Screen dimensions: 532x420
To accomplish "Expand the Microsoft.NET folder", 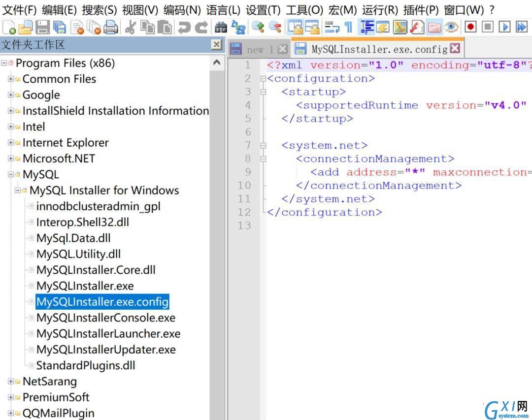I will 10,159.
